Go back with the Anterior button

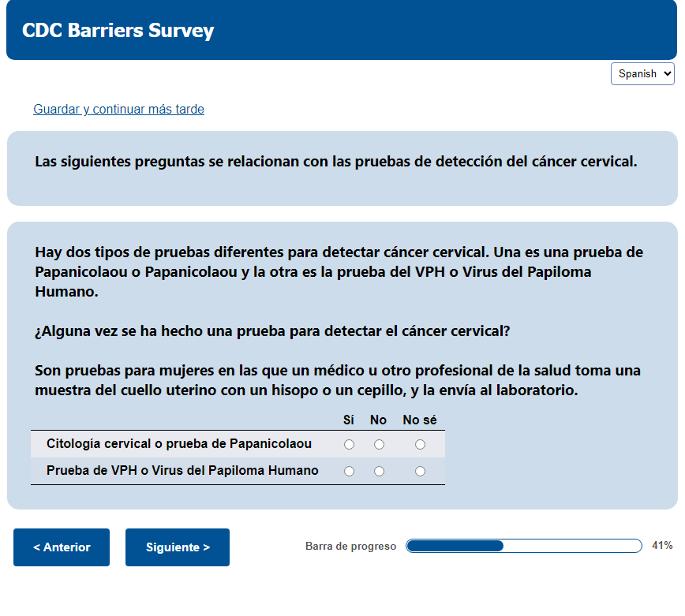coord(62,547)
